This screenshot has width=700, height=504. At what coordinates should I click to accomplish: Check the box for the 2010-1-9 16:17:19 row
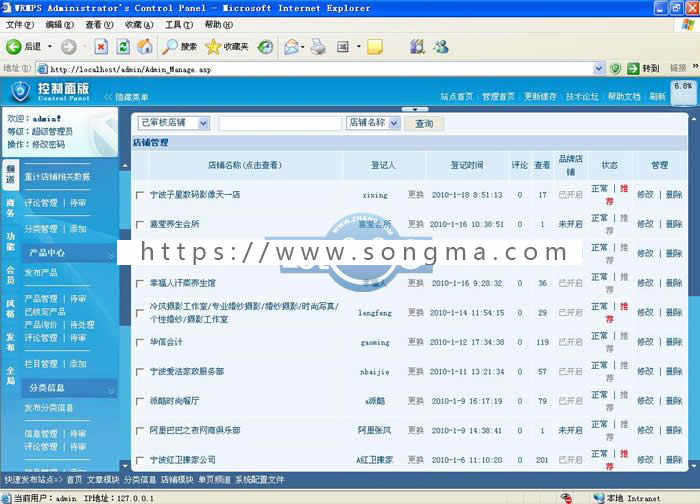point(140,401)
